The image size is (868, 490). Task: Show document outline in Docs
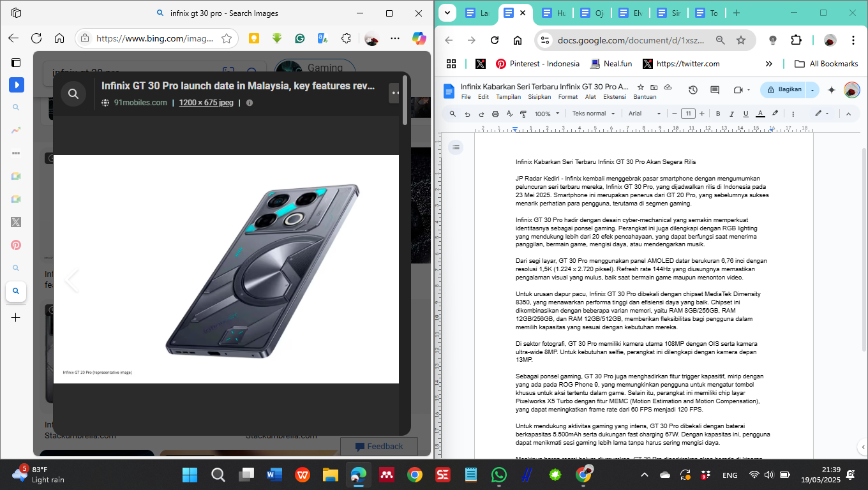point(456,147)
